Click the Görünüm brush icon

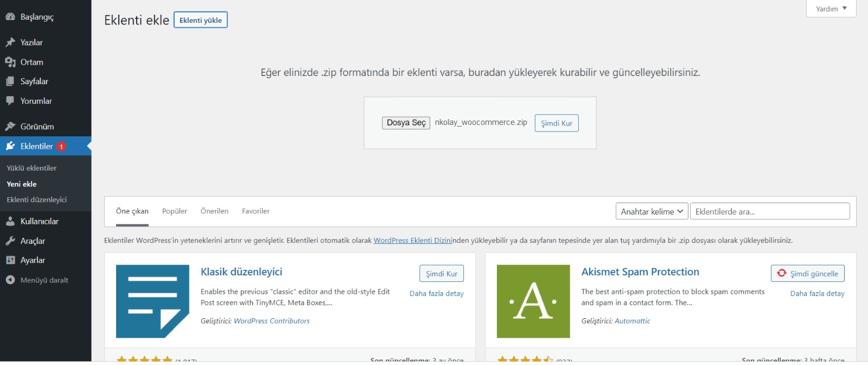coord(10,127)
